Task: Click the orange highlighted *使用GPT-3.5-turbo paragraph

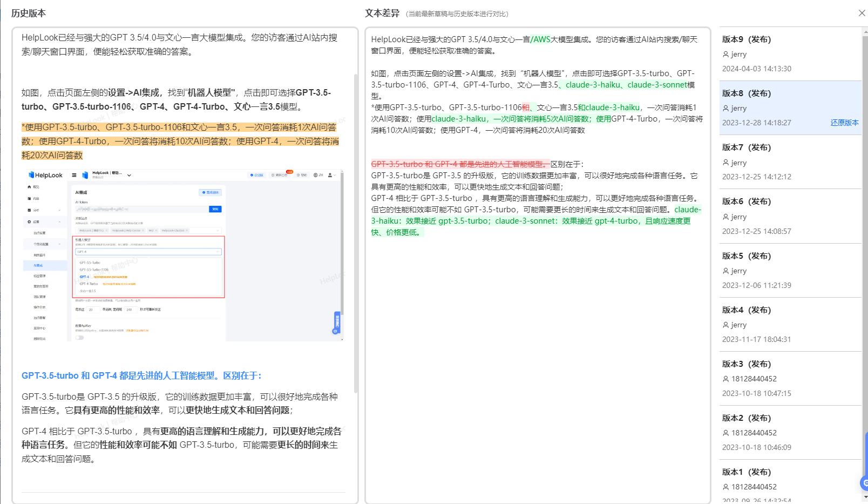Action: 180,141
